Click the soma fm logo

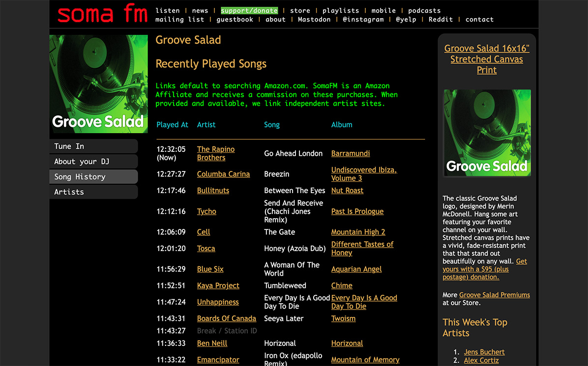[x=102, y=14]
